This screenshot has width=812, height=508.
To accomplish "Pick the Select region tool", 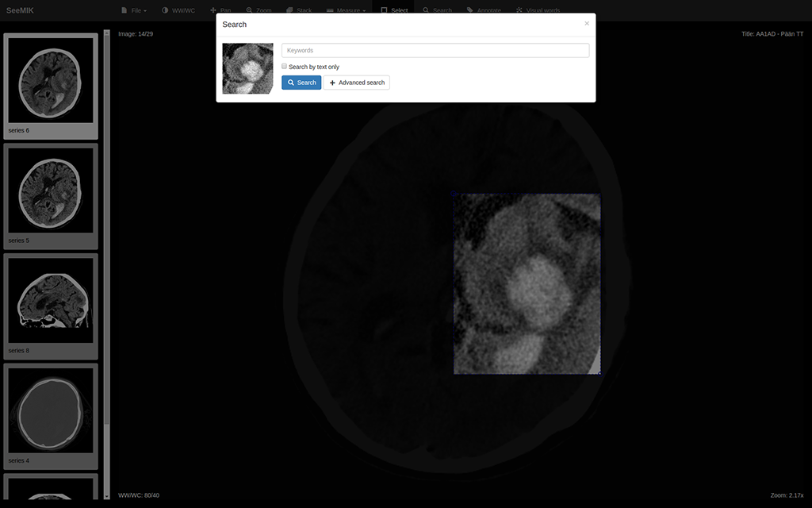I will coord(394,10).
